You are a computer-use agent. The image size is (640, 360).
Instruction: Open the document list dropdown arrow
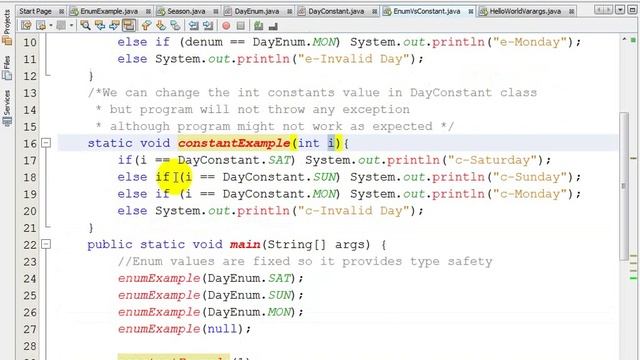pos(620,9)
